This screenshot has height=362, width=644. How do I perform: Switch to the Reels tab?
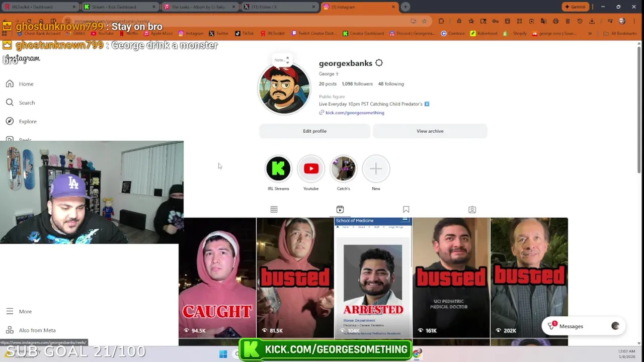340,209
